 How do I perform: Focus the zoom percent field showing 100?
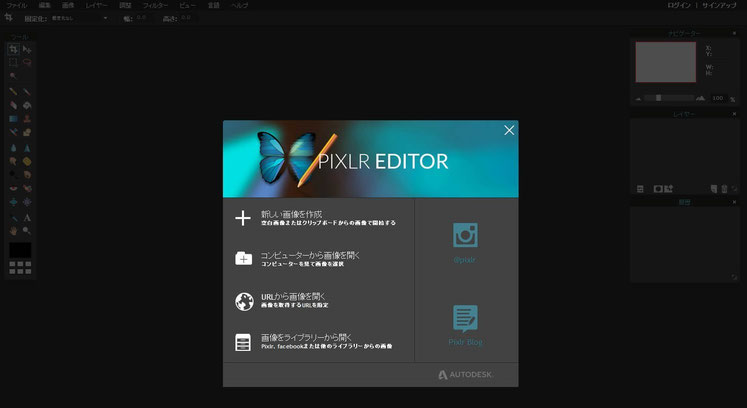pyautogui.click(x=718, y=98)
